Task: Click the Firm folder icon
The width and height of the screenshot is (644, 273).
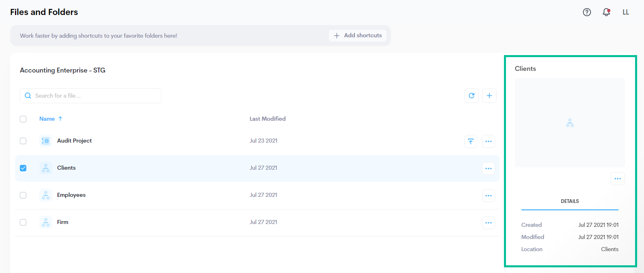Action: coord(46,222)
